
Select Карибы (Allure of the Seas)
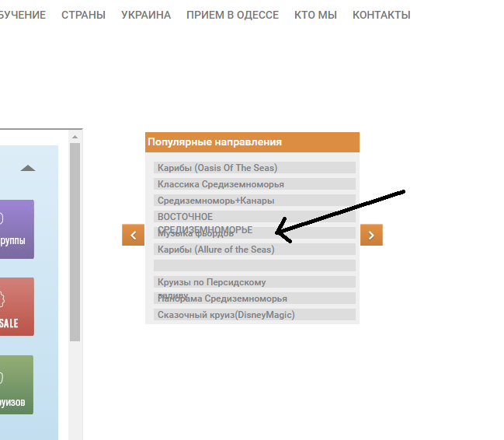pyautogui.click(x=216, y=250)
